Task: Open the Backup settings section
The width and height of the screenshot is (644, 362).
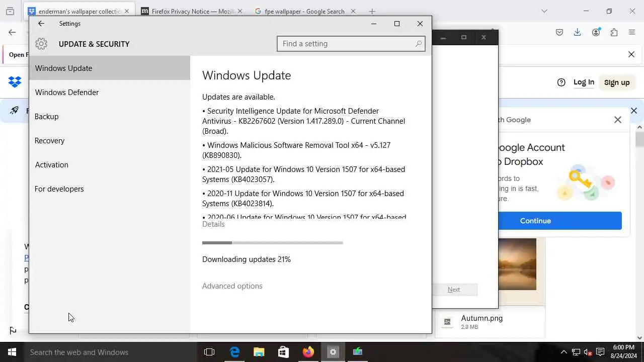Action: [x=110, y=116]
